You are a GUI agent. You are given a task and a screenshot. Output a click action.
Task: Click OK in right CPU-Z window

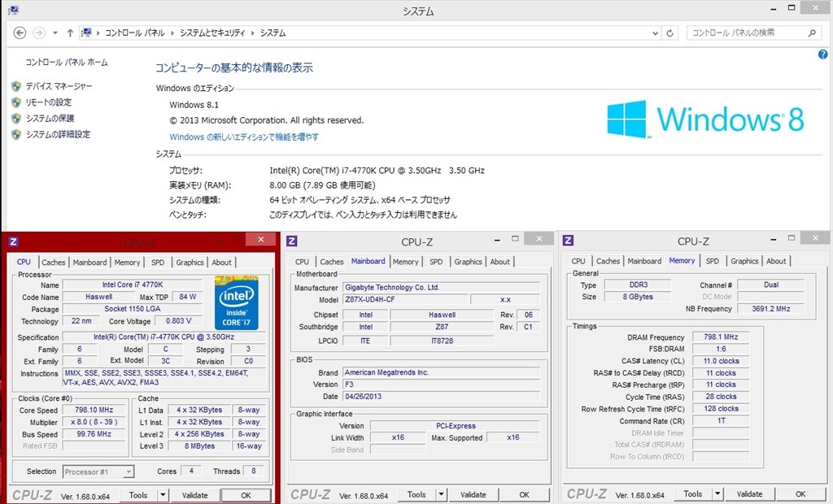800,494
